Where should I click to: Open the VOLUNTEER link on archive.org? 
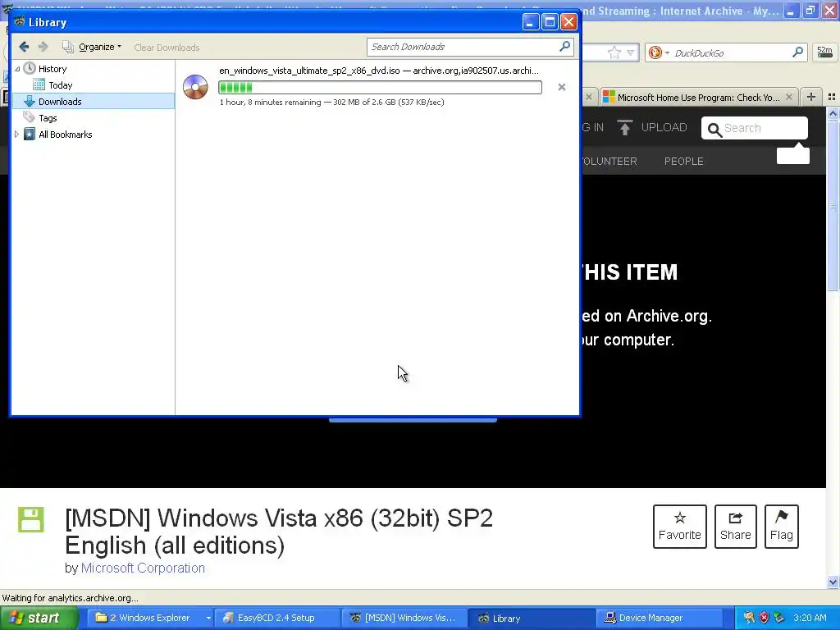[x=609, y=162]
